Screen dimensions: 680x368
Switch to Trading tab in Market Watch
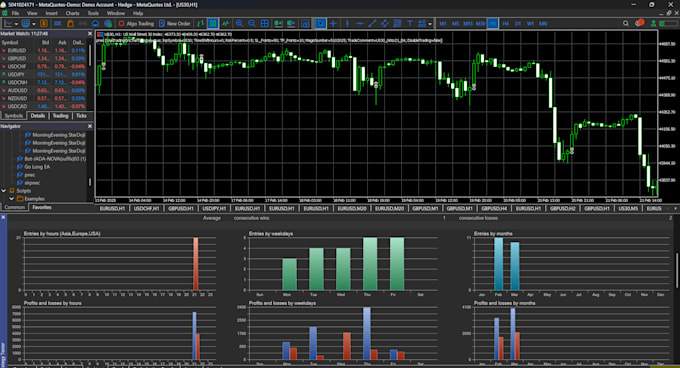[60, 116]
